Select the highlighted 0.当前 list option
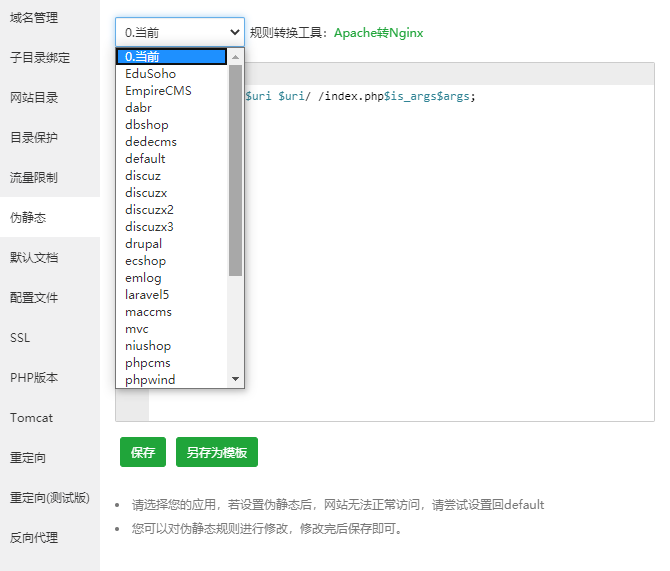 pyautogui.click(x=171, y=56)
